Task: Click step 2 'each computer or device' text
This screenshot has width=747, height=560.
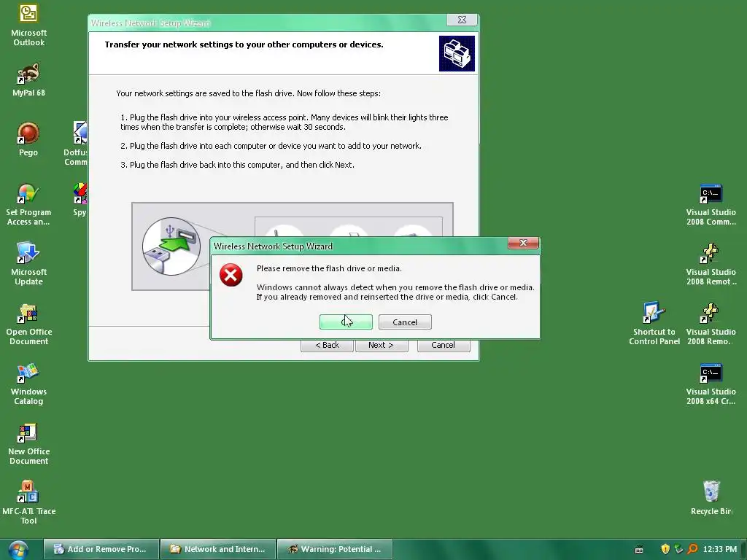Action: point(271,146)
